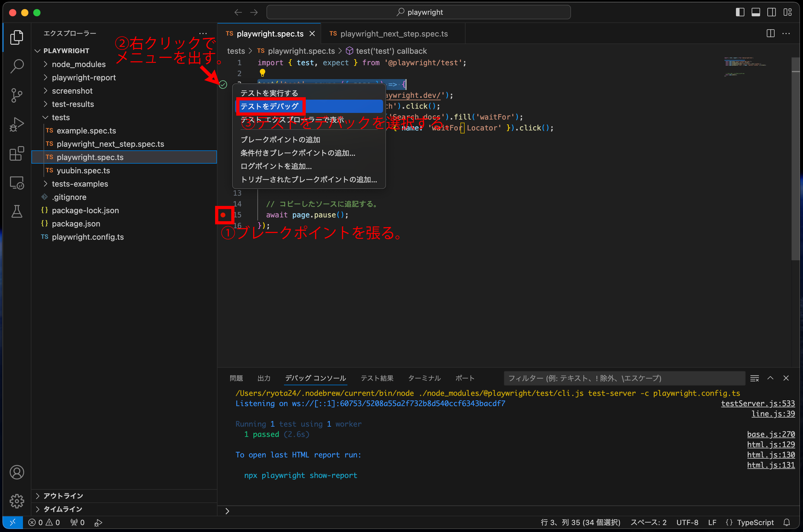Open the testServer.js:533 link in debug console
The height and width of the screenshot is (532, 803).
tap(758, 403)
